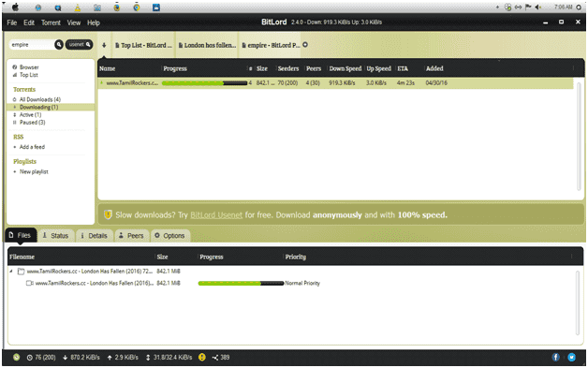Sort files by Filename column
The image size is (588, 368).
[22, 257]
